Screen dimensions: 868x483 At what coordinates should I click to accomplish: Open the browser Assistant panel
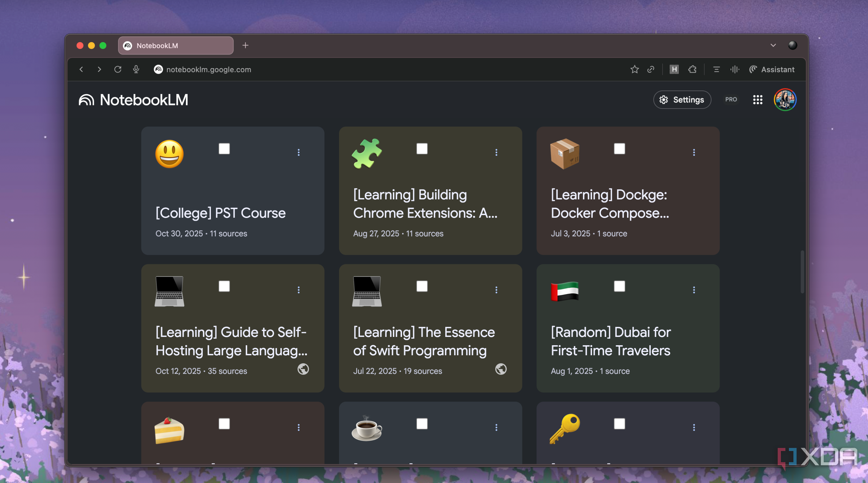[x=771, y=69]
